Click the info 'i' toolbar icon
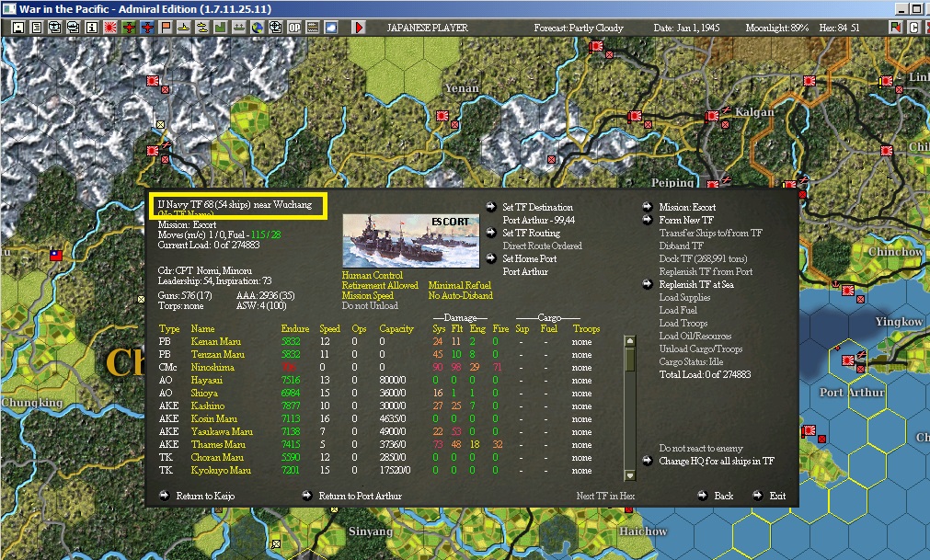Image resolution: width=930 pixels, height=560 pixels. [92, 28]
